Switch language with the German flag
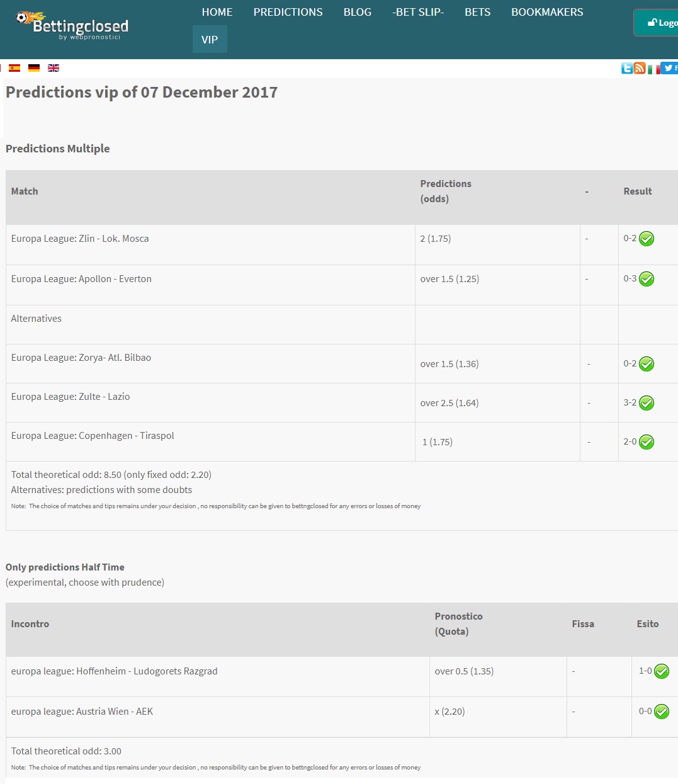Screen dimensions: 678x784 click(x=34, y=68)
